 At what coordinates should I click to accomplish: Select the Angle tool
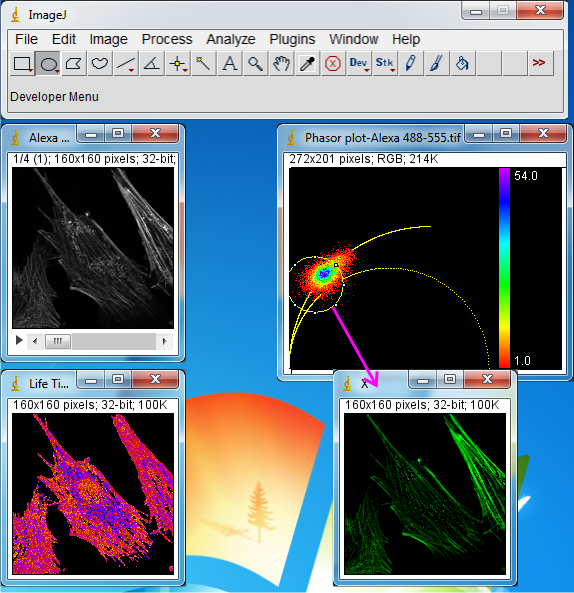(x=151, y=64)
